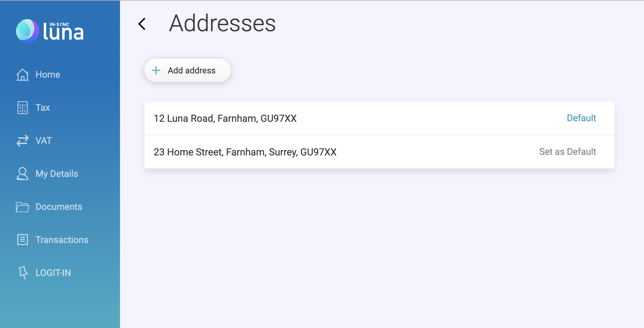Click the LOGIT-IN pin icon
This screenshot has height=328, width=644.
[x=23, y=273]
